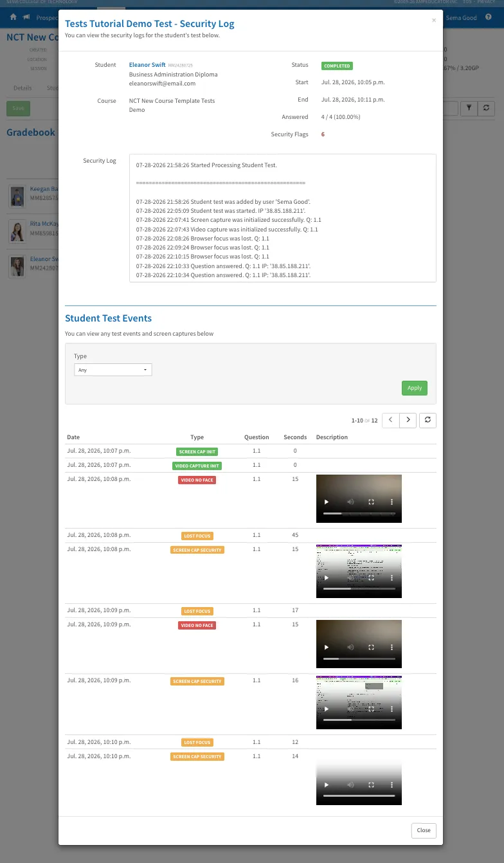Refresh the Student Test Events list

click(x=428, y=421)
